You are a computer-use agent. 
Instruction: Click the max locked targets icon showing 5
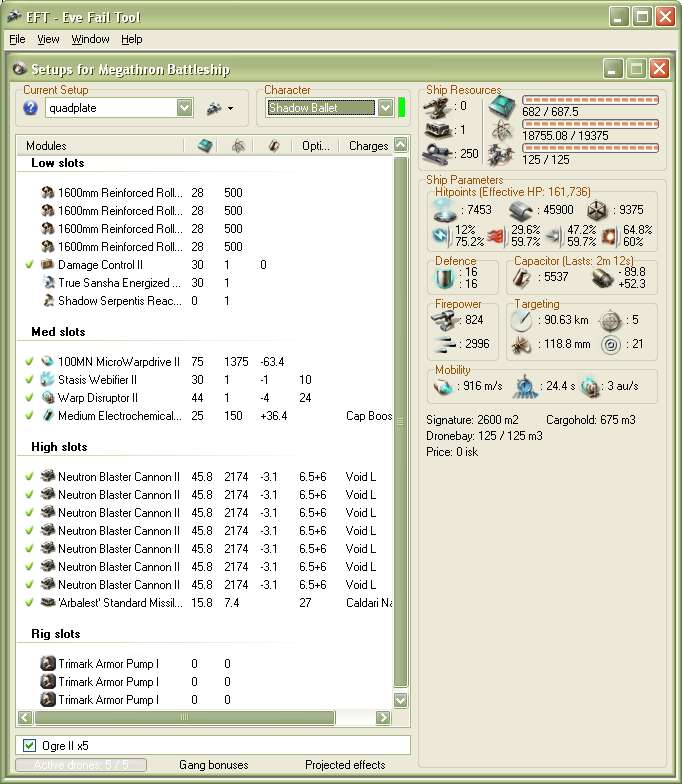[610, 320]
